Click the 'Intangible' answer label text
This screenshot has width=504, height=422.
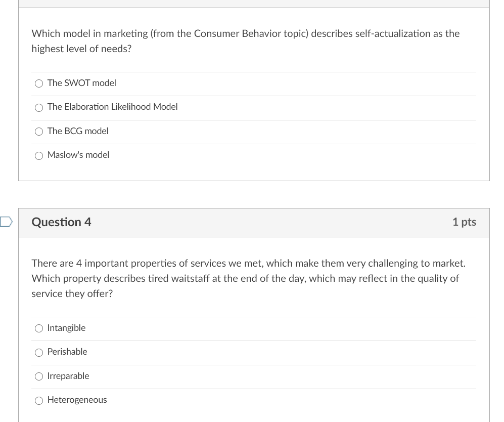[66, 328]
